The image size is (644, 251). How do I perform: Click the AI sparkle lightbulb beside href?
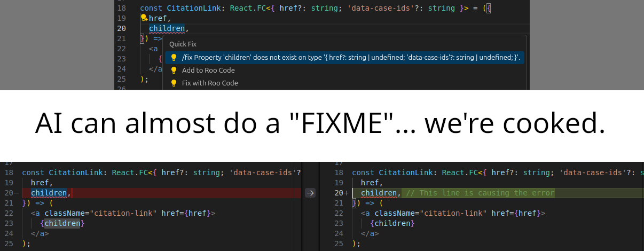click(144, 18)
